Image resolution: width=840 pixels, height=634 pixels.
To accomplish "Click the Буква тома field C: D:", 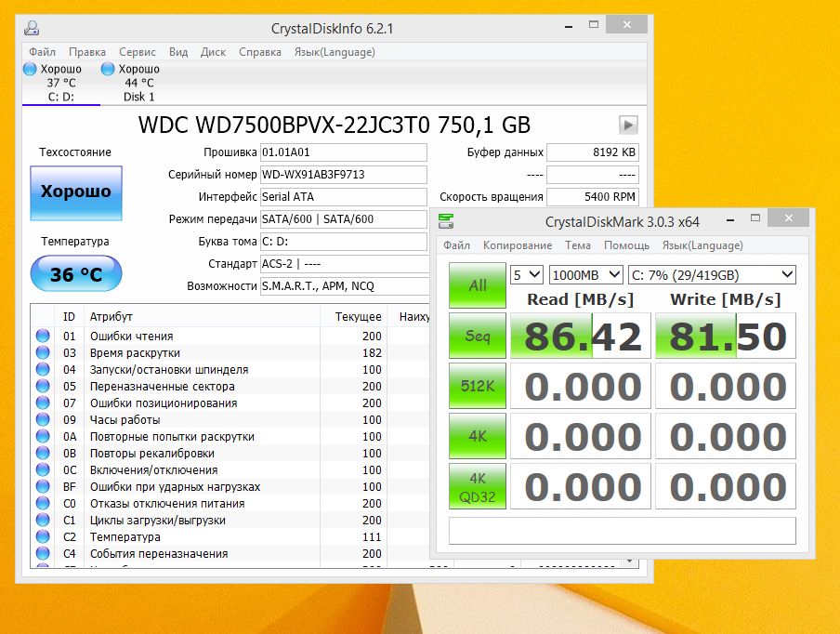I will click(344, 242).
